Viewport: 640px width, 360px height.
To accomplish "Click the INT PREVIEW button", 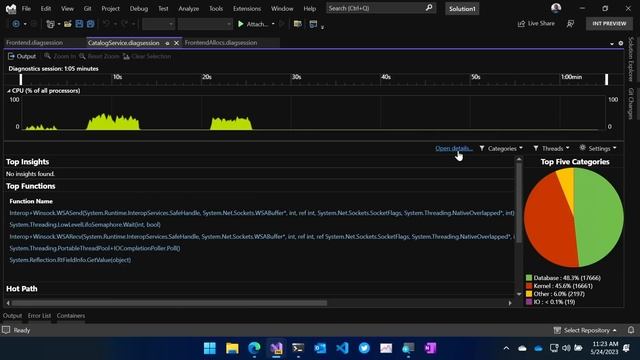I will pyautogui.click(x=609, y=24).
